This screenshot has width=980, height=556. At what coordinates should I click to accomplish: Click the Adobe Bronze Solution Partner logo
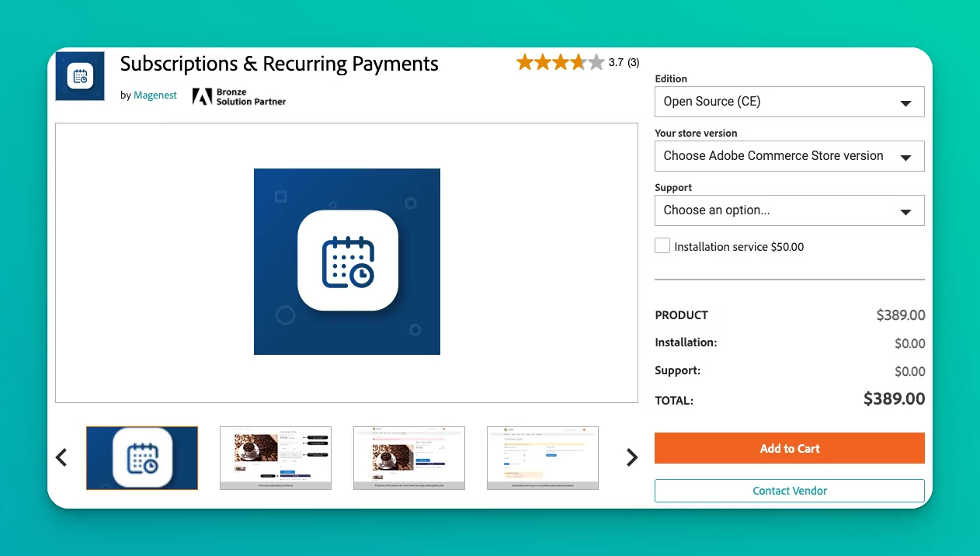click(x=239, y=97)
